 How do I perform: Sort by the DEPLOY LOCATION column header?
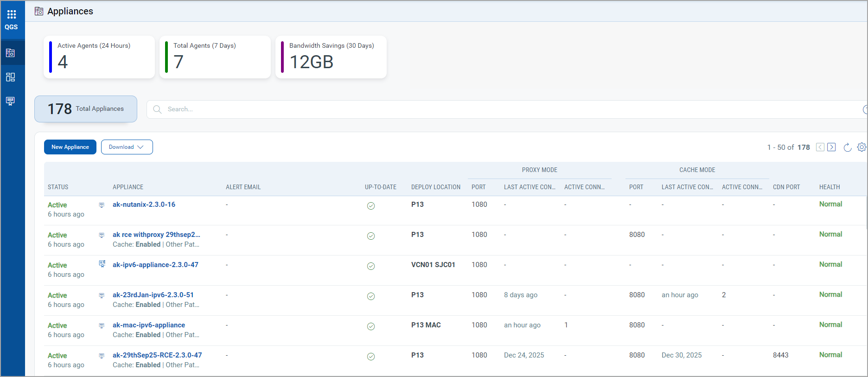pyautogui.click(x=435, y=187)
